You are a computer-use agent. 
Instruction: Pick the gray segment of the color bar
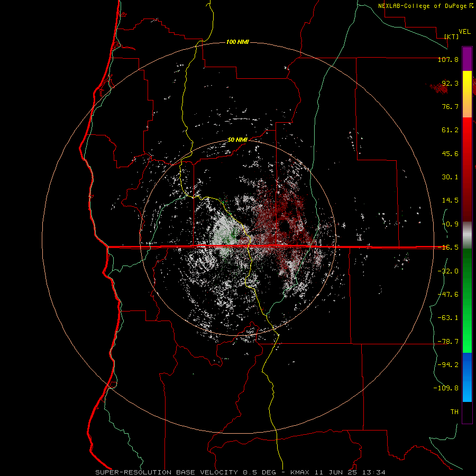click(467, 235)
